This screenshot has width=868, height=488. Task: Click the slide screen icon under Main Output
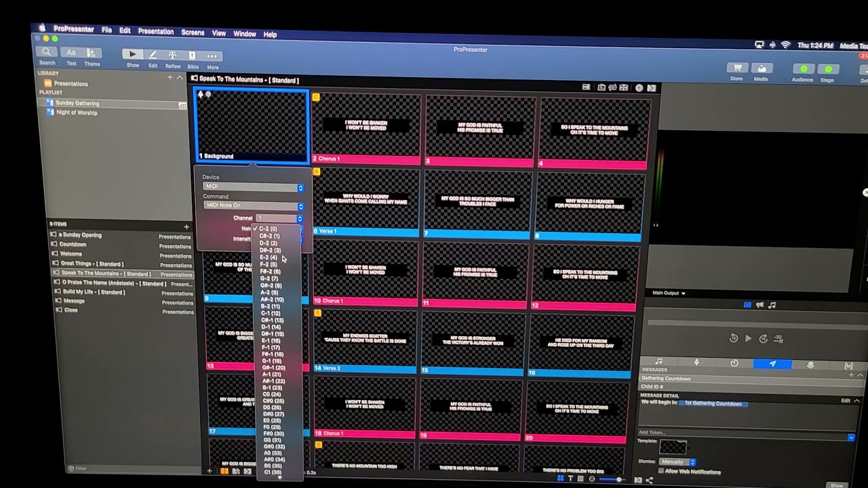tap(747, 305)
